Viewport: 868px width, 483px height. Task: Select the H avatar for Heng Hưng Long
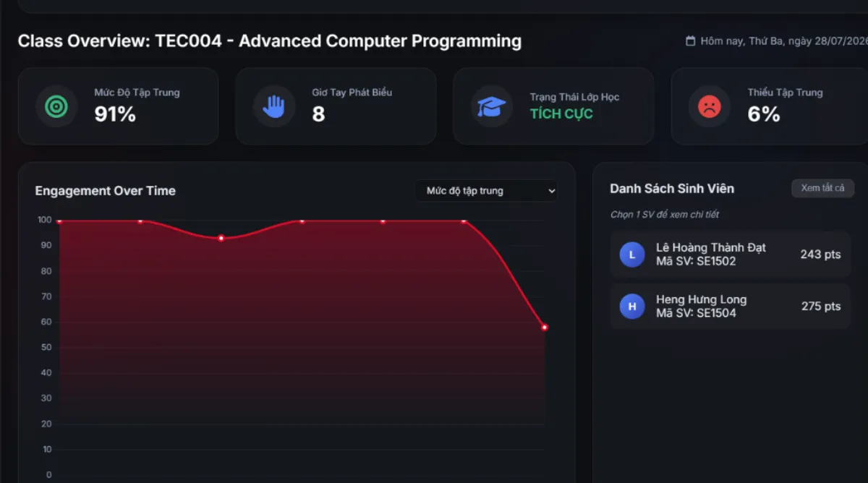tap(632, 307)
